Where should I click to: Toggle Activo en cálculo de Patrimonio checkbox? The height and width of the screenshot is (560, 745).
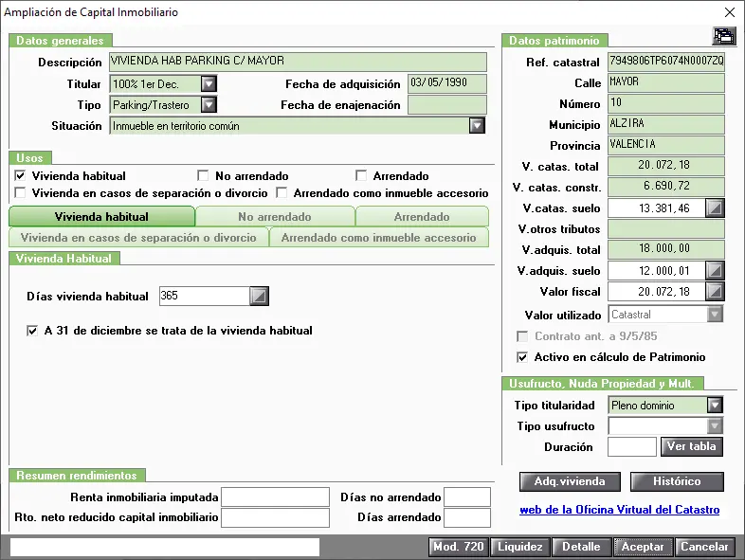coord(522,357)
